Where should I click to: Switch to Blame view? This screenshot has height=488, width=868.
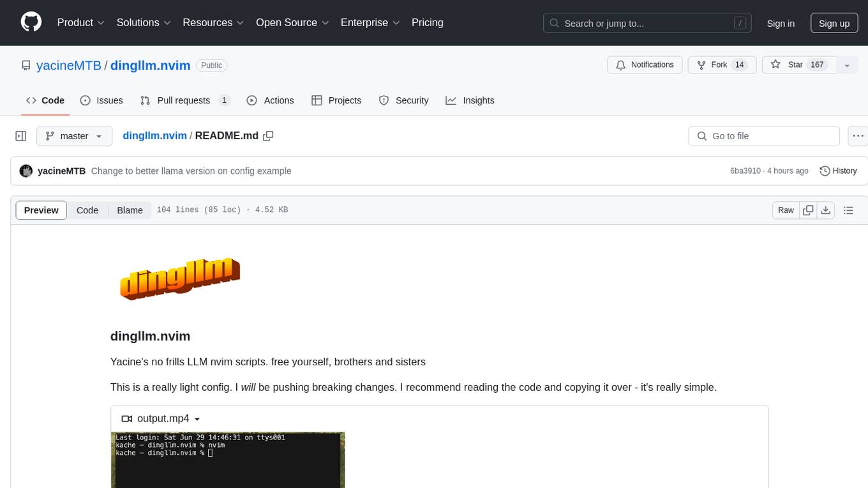click(130, 210)
